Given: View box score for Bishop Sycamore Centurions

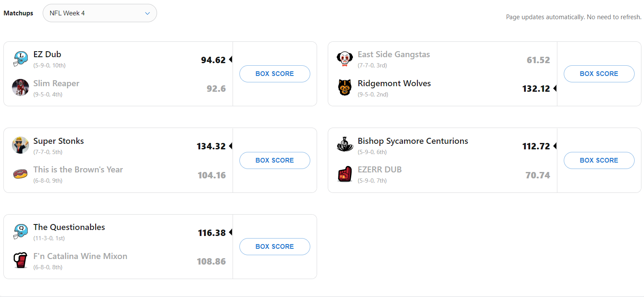Looking at the screenshot, I should (x=599, y=160).
